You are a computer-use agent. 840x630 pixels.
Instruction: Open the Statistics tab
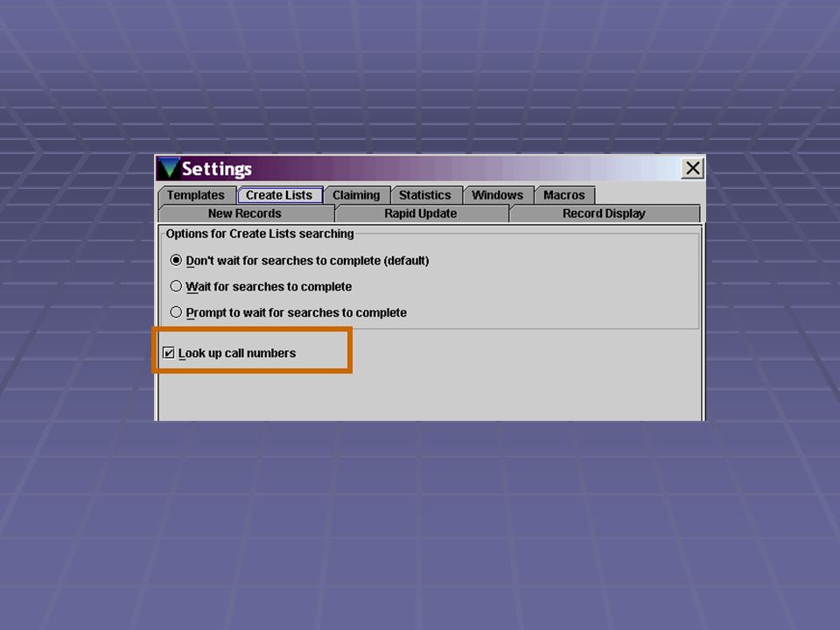pos(425,195)
